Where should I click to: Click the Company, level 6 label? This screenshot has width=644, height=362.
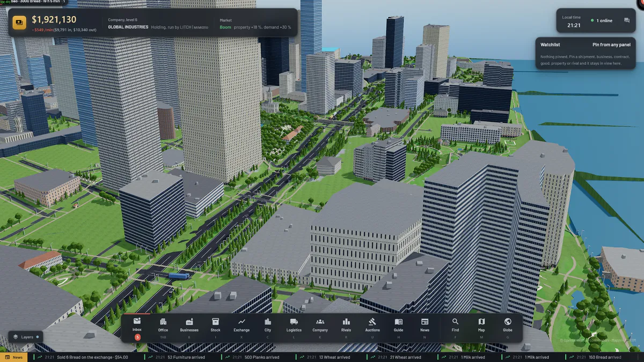point(123,20)
